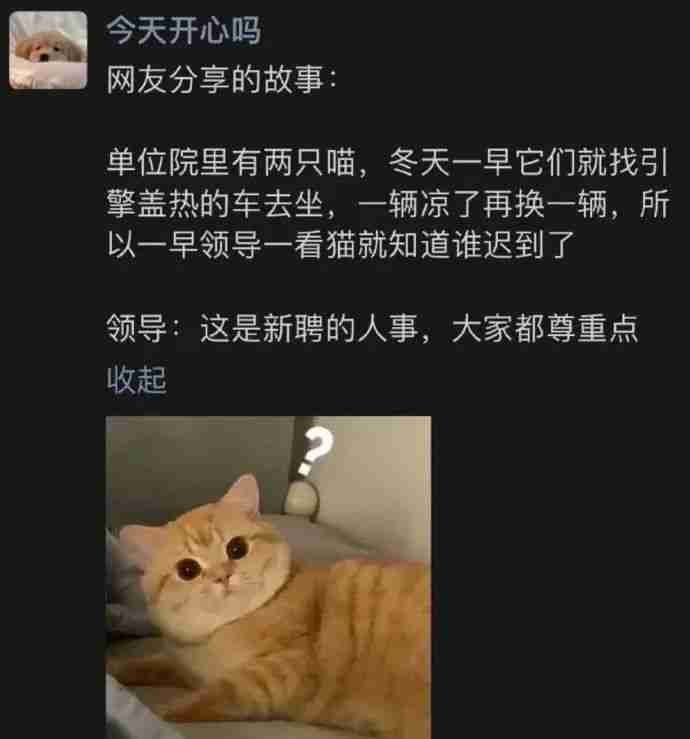Click the line starting 单位院里有两只喵

point(387,163)
